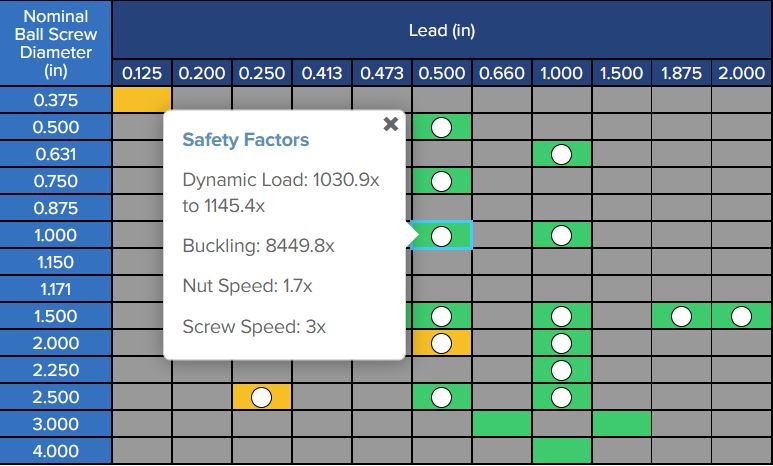Select the 0.750 diameter, 0.500 lead circle
Viewport: 773px width, 466px height.
441,181
